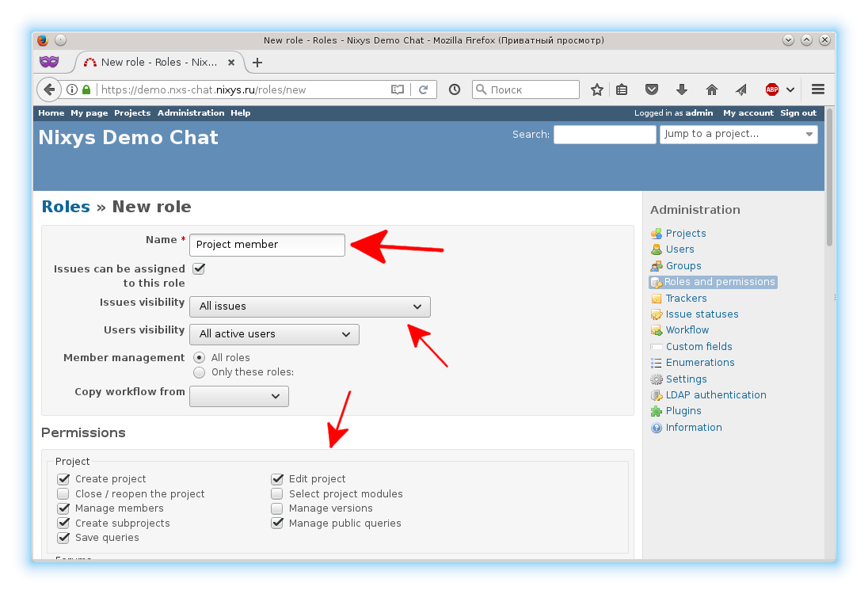Show bookmarks list icon
868x594 pixels.
622,89
